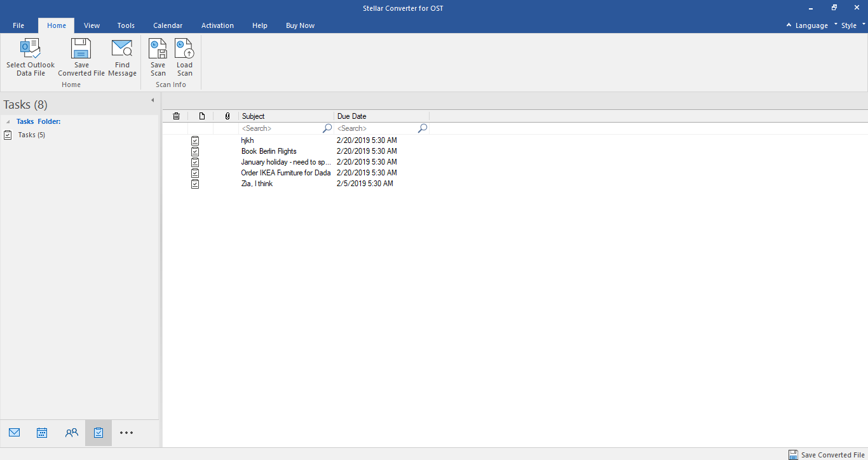Open View ribbon tab

click(x=92, y=25)
